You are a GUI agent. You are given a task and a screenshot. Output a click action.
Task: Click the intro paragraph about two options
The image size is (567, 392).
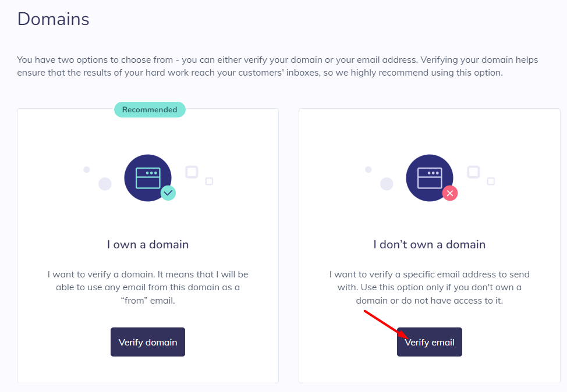[277, 66]
